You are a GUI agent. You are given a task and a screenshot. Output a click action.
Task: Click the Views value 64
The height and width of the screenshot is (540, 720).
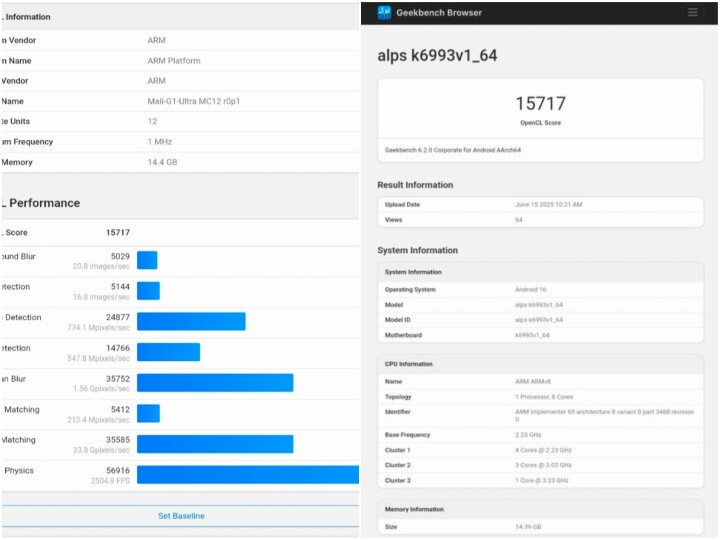pyautogui.click(x=519, y=219)
